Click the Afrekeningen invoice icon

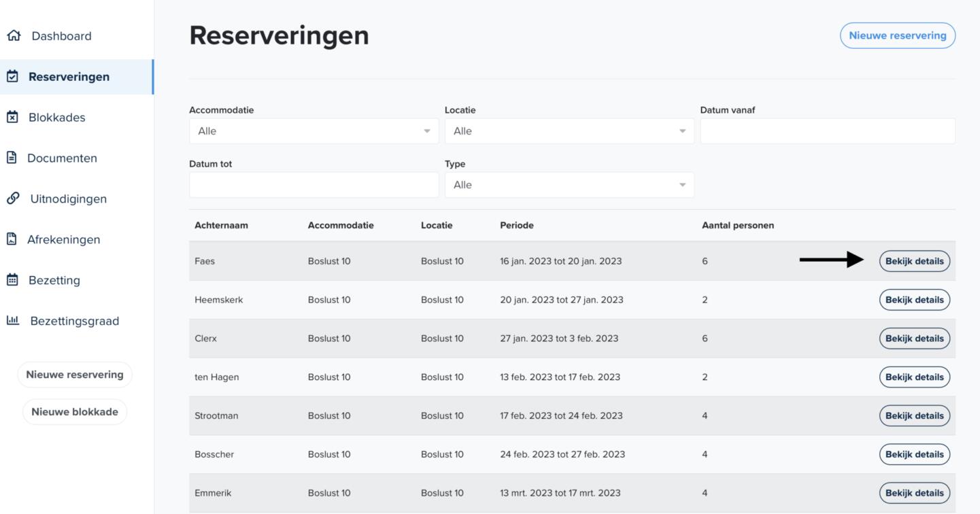click(x=12, y=239)
